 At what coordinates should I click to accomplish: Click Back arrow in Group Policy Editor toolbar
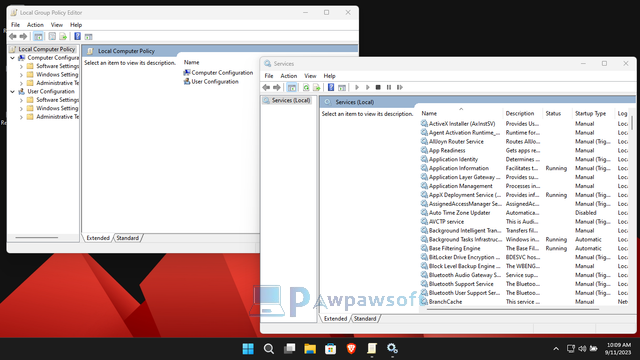(13, 36)
